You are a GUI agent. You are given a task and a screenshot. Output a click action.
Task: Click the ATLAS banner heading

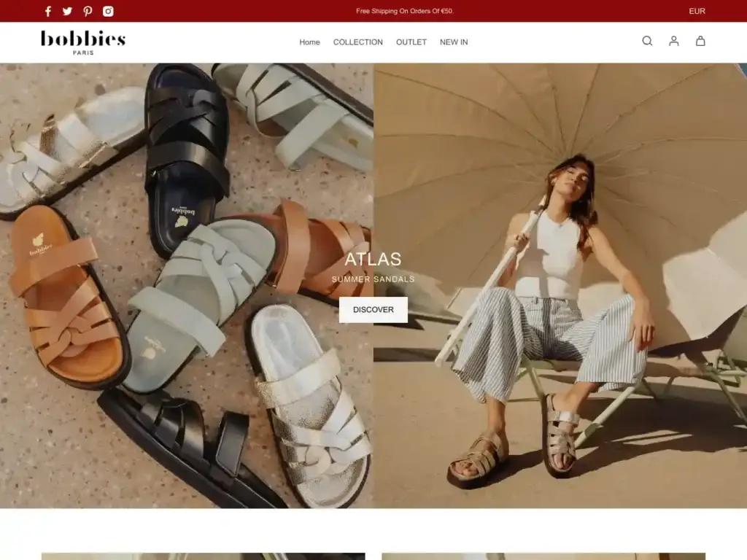(373, 259)
